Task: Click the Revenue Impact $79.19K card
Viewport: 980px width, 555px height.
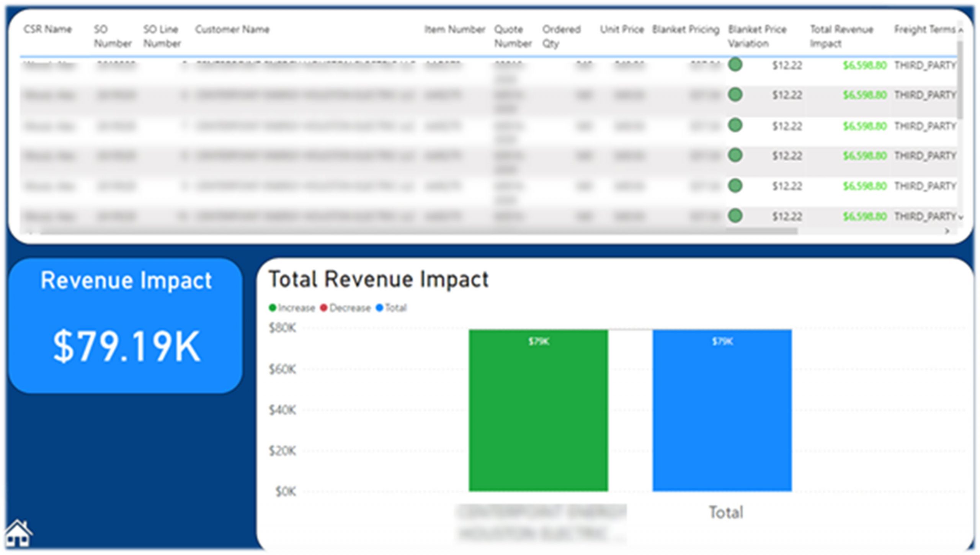Action: (126, 326)
